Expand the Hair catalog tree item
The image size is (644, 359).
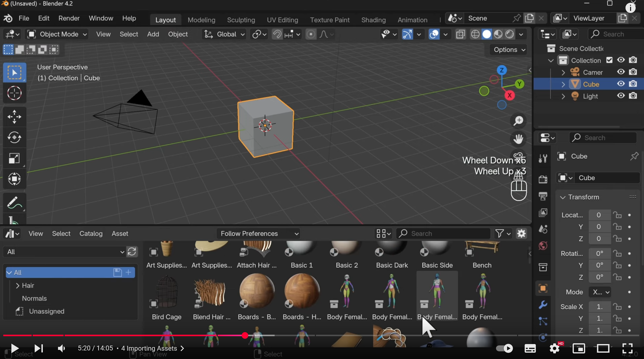point(17,286)
